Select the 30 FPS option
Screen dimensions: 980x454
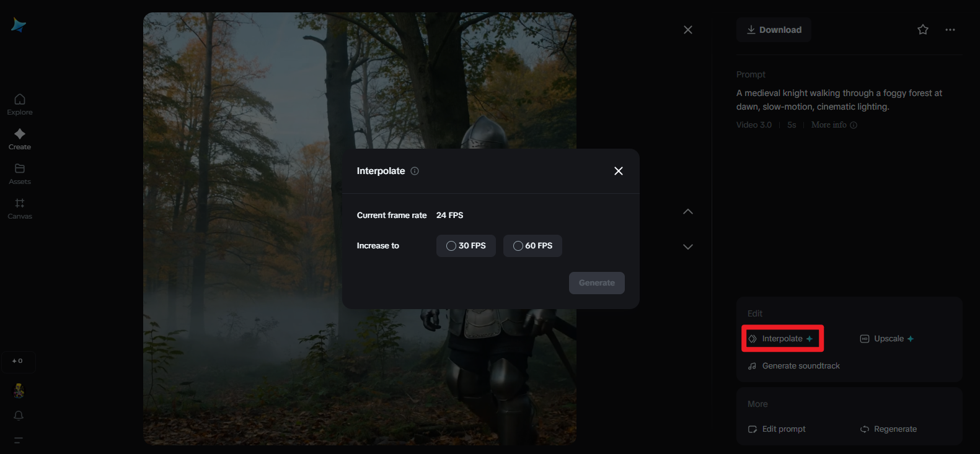point(466,246)
